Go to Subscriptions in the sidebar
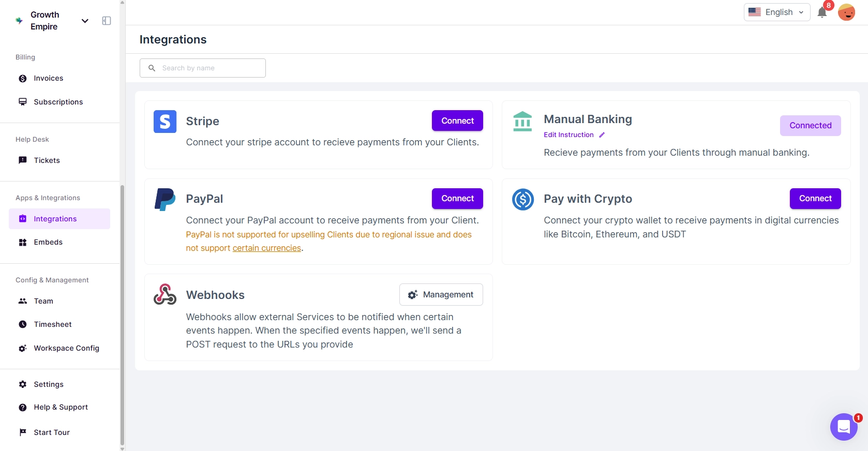The image size is (868, 451). tap(58, 102)
